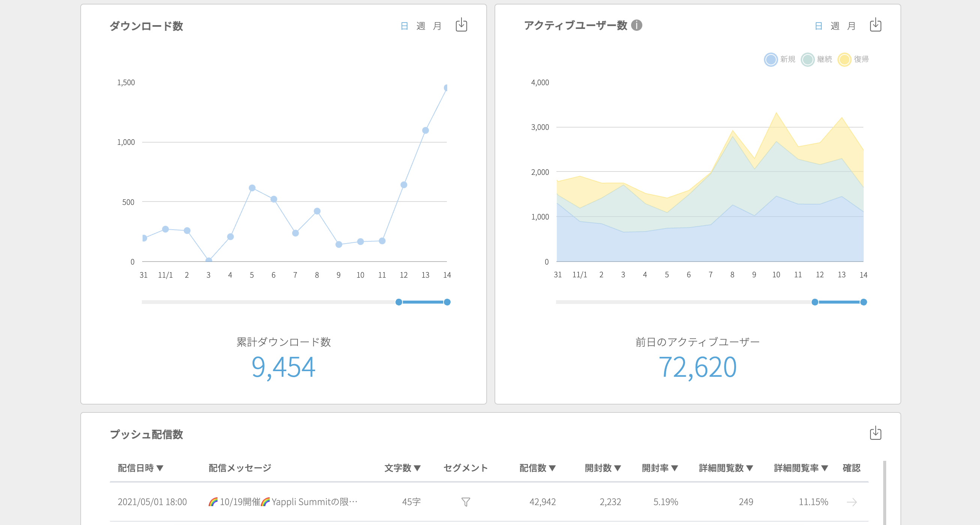This screenshot has width=980, height=525.
Task: Toggle 継続 series in legend
Action: [816, 59]
